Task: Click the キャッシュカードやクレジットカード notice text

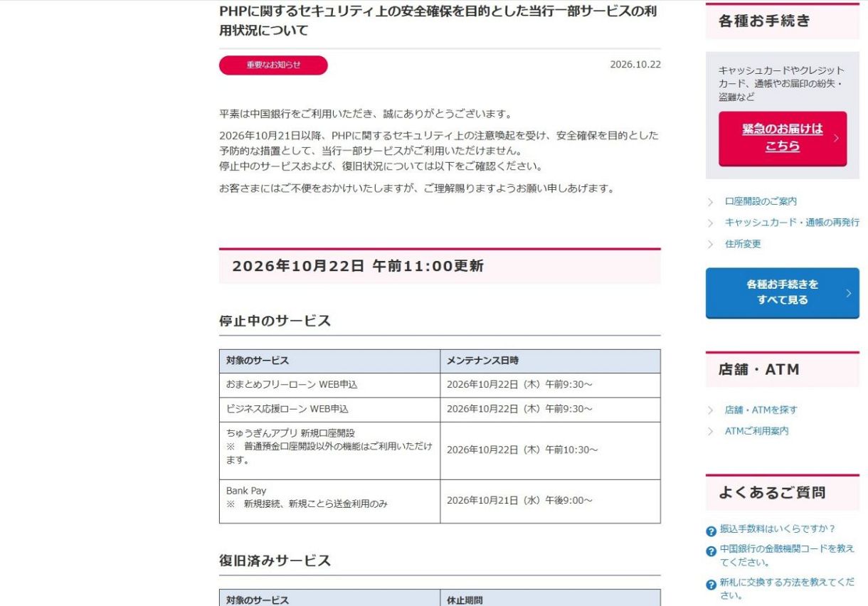Action: [781, 84]
